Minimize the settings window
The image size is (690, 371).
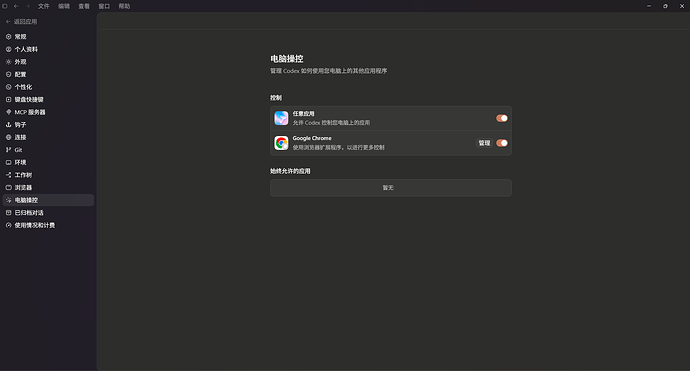pos(649,6)
